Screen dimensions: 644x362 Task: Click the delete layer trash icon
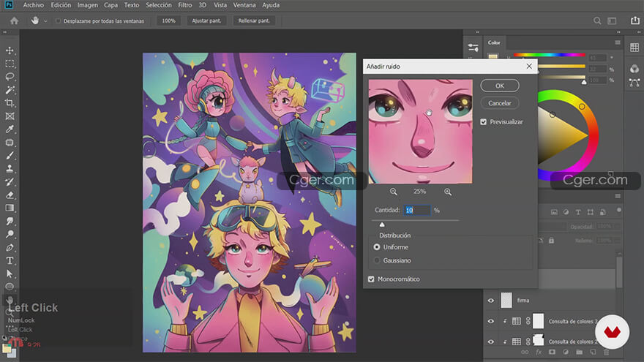click(607, 352)
